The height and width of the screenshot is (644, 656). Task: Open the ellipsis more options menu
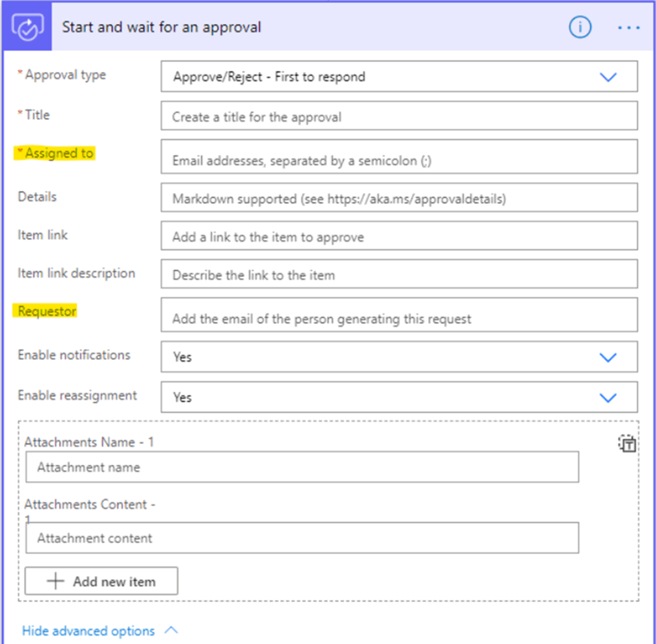click(628, 28)
